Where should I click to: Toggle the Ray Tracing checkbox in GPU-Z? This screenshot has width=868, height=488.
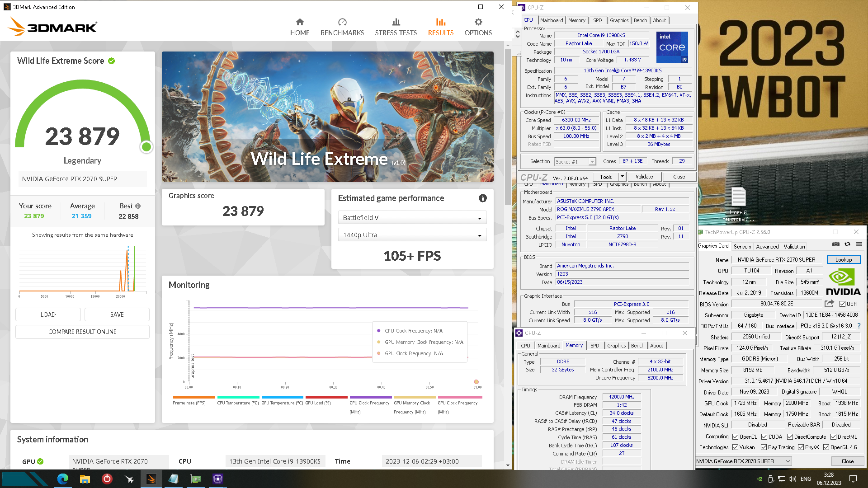[764, 447]
